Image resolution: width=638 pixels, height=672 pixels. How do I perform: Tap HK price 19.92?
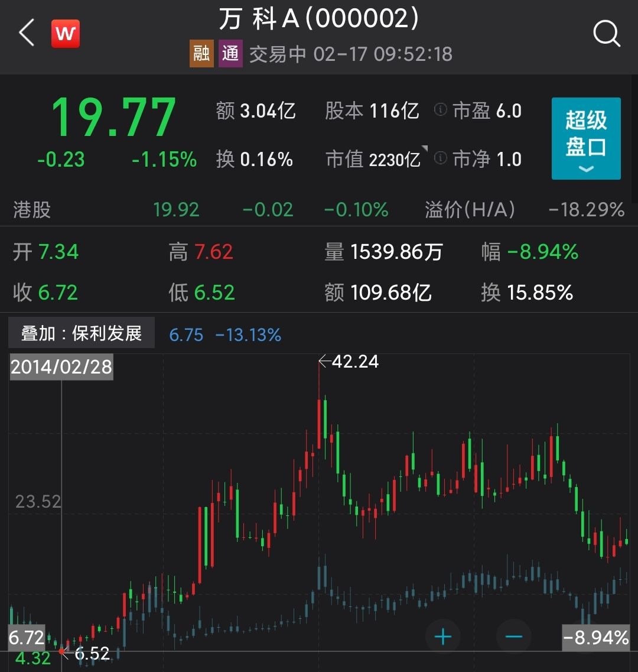(x=176, y=210)
